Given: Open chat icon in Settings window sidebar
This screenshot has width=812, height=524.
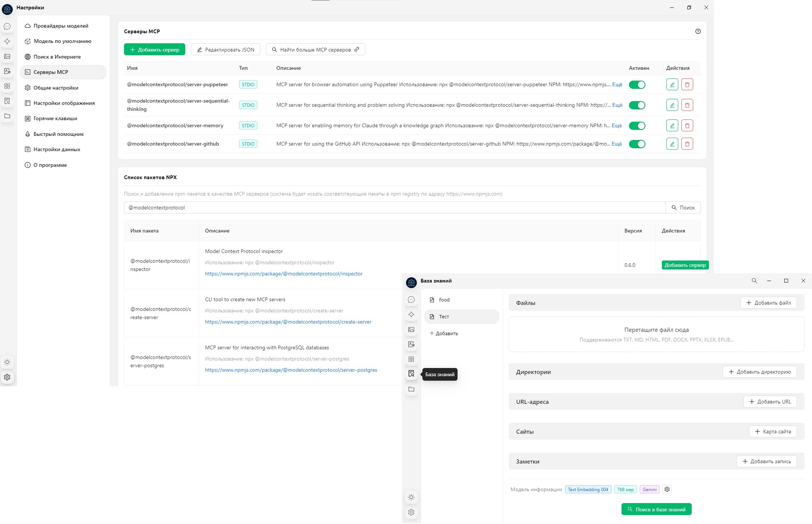Looking at the screenshot, I should click(7, 26).
